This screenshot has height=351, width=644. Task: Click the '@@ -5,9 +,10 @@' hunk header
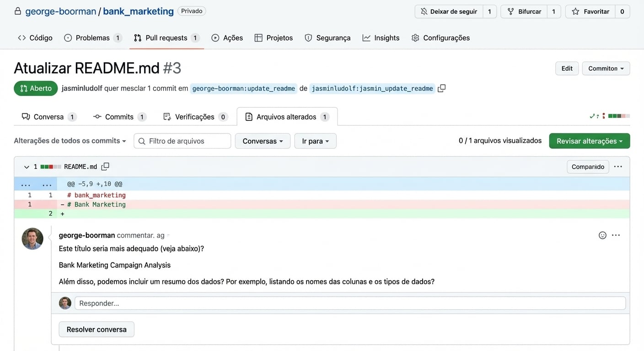point(95,184)
